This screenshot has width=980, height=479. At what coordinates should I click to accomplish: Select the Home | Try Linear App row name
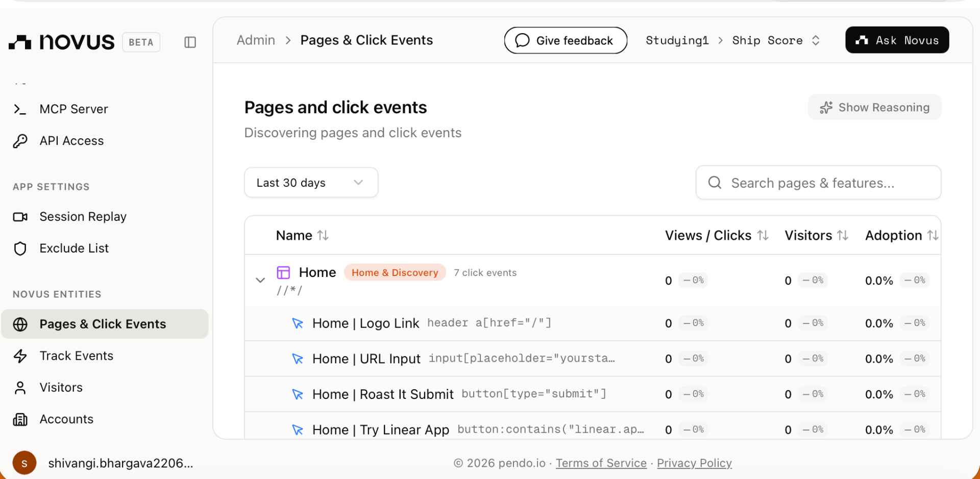coord(381,430)
